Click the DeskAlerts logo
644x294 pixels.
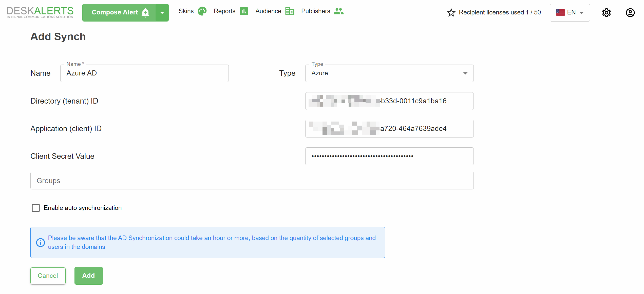[40, 12]
